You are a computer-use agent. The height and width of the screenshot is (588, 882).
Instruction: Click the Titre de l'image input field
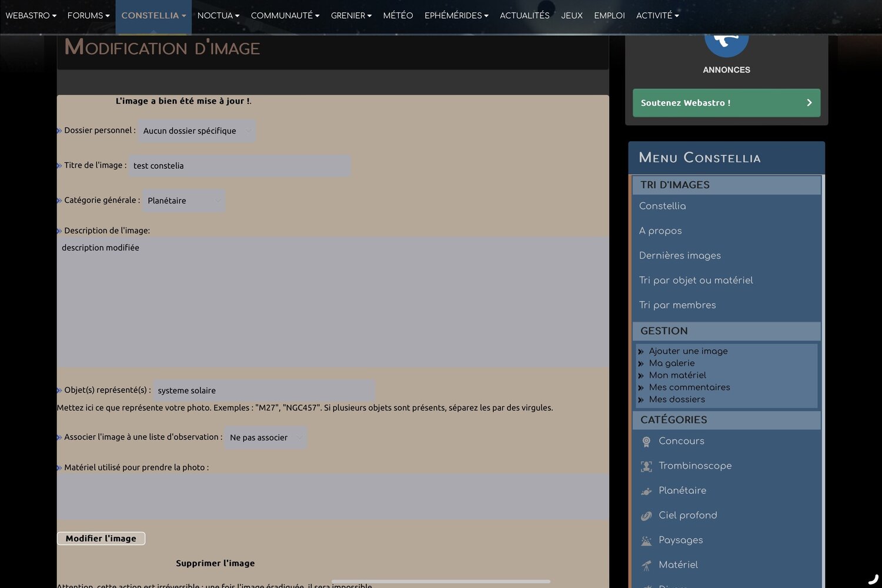click(239, 166)
